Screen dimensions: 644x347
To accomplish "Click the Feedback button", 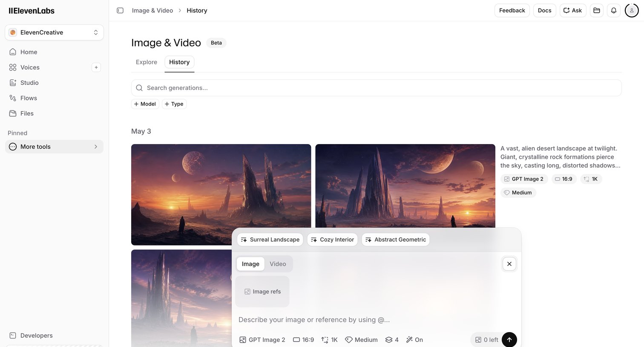I will [512, 10].
